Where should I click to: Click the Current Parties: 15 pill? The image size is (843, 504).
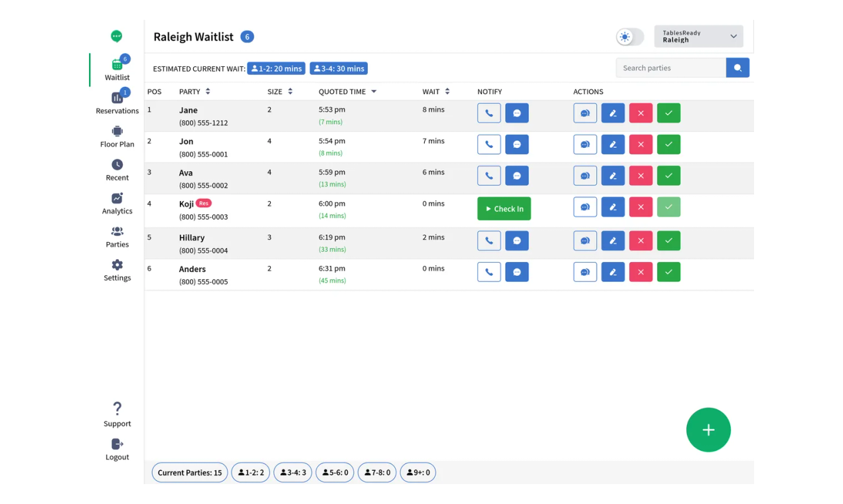pyautogui.click(x=190, y=473)
